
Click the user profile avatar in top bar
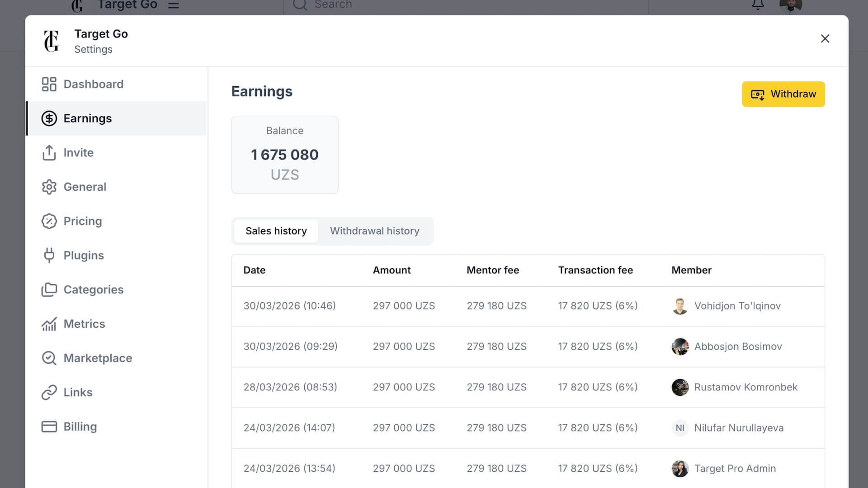tap(791, 5)
